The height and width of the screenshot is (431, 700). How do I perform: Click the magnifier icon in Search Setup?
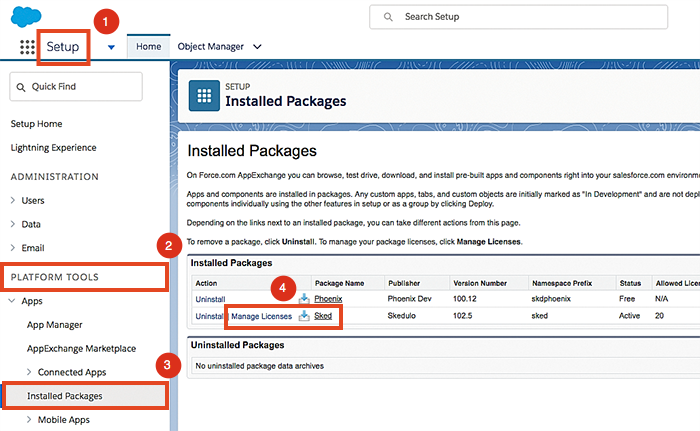click(x=388, y=17)
